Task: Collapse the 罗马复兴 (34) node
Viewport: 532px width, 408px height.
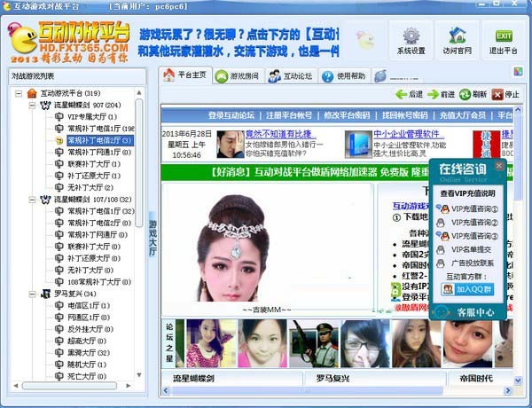Action: tap(32, 294)
